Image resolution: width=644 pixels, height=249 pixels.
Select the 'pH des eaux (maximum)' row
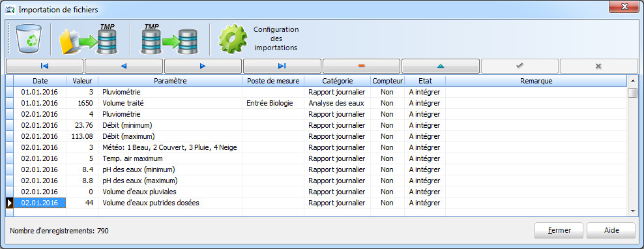pyautogui.click(x=320, y=181)
